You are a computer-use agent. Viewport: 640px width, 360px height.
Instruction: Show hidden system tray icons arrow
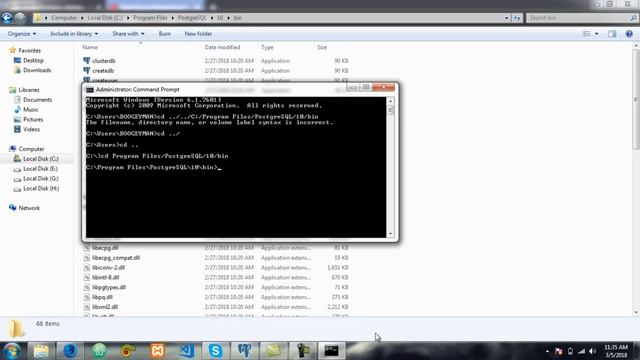547,351
